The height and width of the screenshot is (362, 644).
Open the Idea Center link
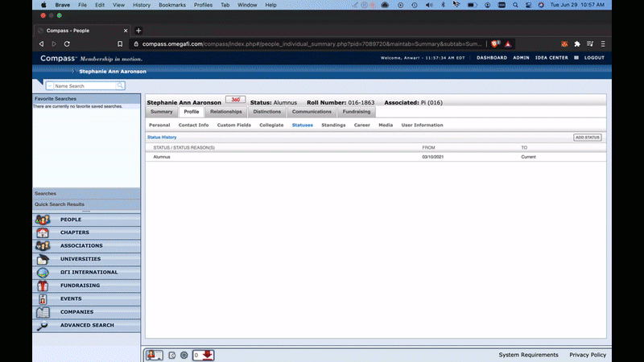point(551,58)
